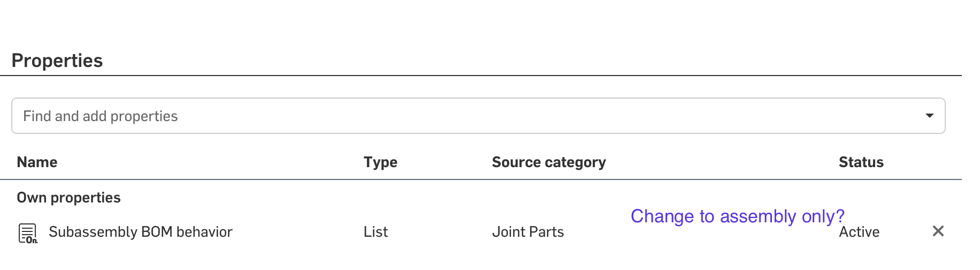Click the Type column header
The height and width of the screenshot is (270, 980).
pos(380,162)
